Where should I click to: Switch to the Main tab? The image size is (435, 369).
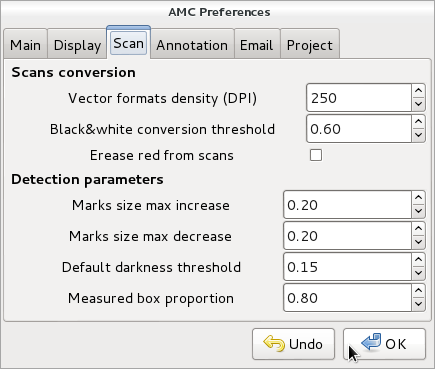tap(25, 45)
